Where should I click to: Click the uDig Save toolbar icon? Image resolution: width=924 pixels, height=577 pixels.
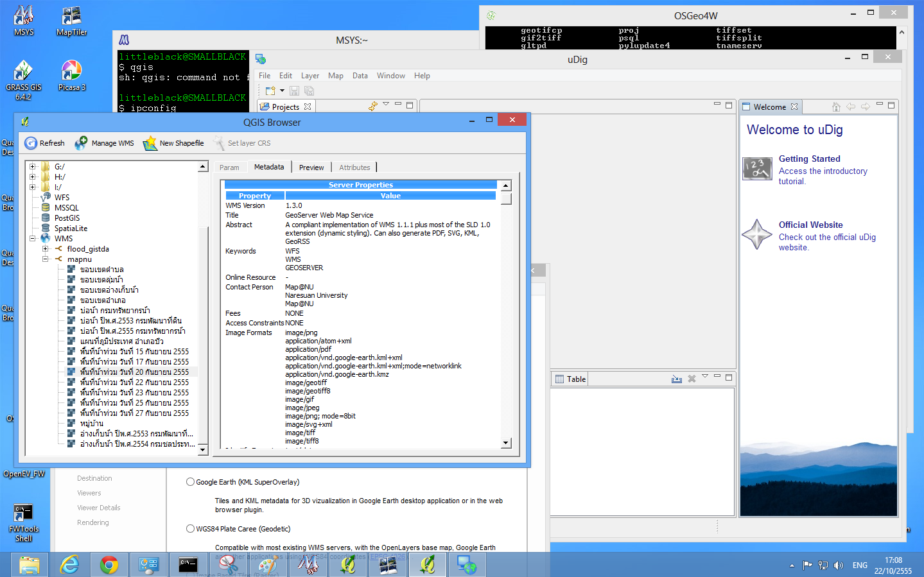(294, 91)
